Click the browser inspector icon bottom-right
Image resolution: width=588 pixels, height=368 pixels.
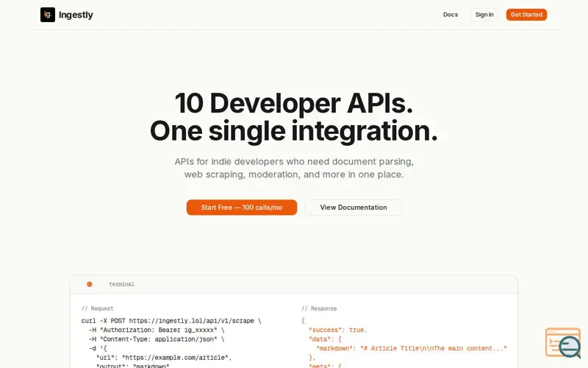(563, 343)
